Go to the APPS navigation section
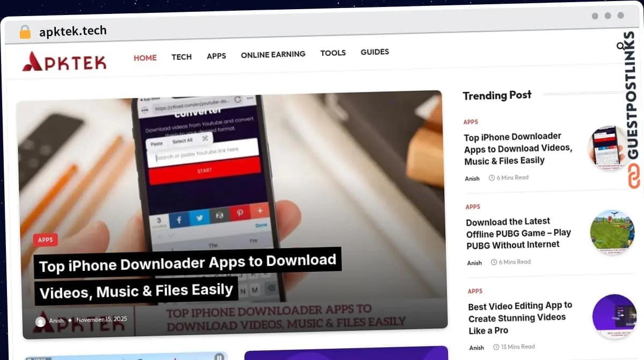644x360 pixels. tap(216, 56)
